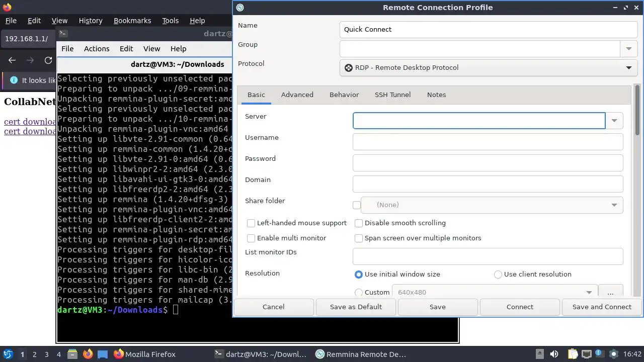Click into the Username field
Image resolution: width=644 pixels, height=362 pixels.
488,142
